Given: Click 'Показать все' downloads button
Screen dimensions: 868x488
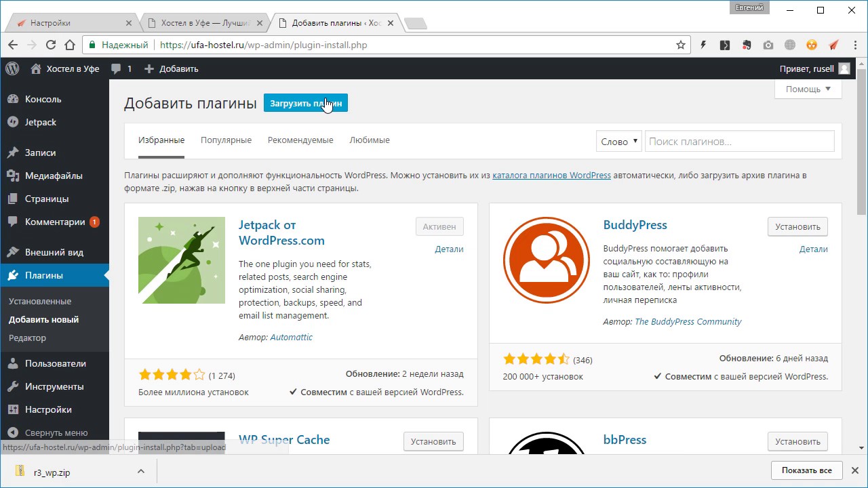Looking at the screenshot, I should (x=806, y=470).
